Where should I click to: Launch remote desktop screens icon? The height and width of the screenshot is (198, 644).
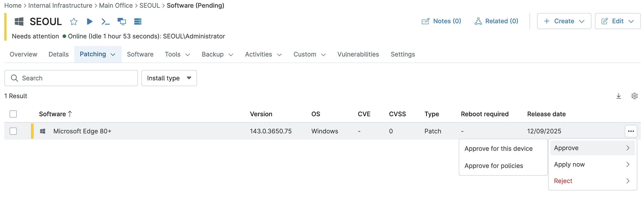pyautogui.click(x=122, y=21)
